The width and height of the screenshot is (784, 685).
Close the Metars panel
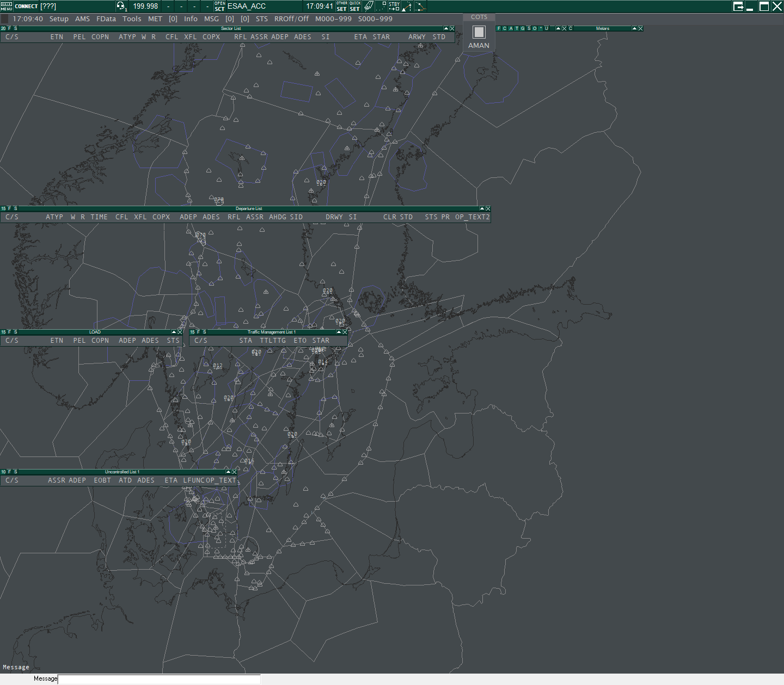[x=640, y=28]
